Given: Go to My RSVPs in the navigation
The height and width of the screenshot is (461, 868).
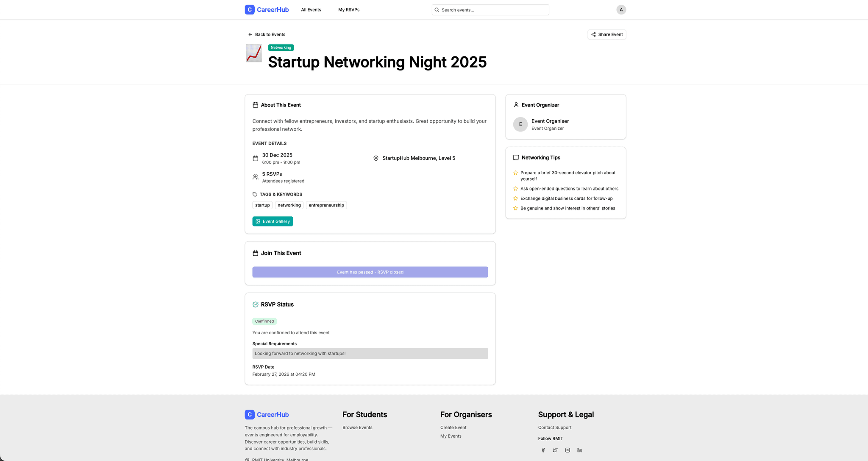Looking at the screenshot, I should [348, 9].
